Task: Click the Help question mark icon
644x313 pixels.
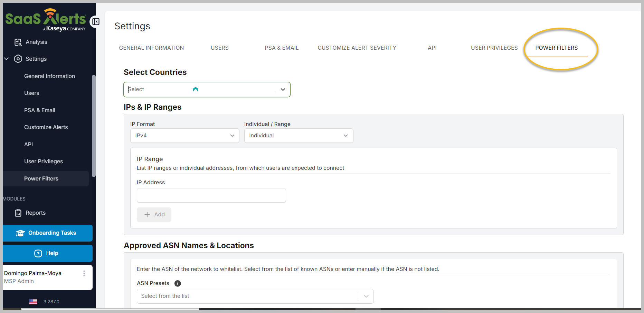Action: point(38,253)
